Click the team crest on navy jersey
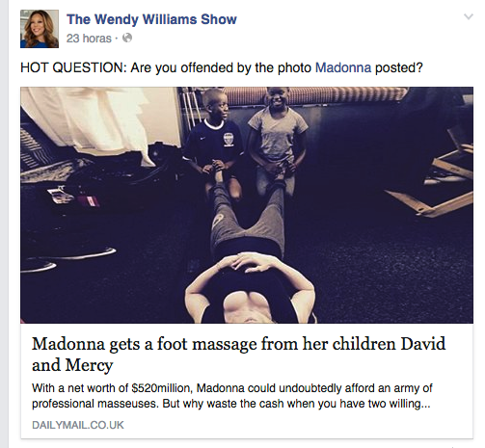 [229, 139]
